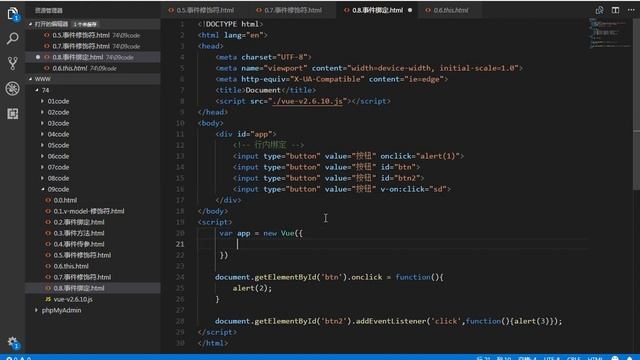Click the errors and warnings status icon
640x360 pixels.
[x=18, y=358]
